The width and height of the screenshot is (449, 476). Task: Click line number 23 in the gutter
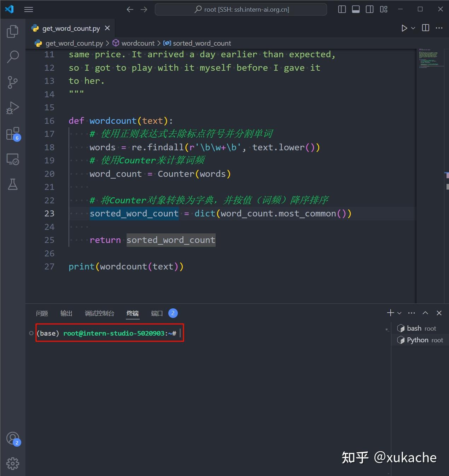click(49, 214)
